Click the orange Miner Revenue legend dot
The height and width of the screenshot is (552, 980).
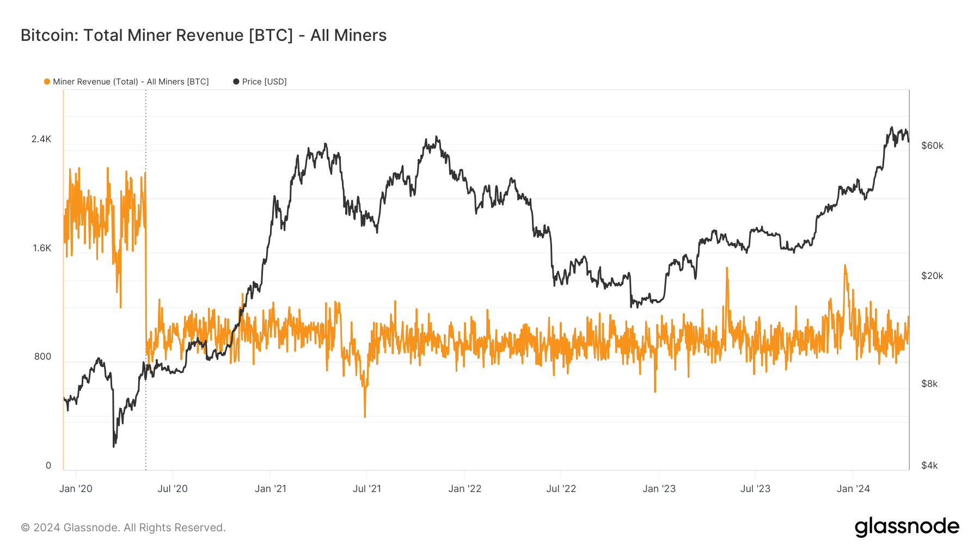[47, 82]
